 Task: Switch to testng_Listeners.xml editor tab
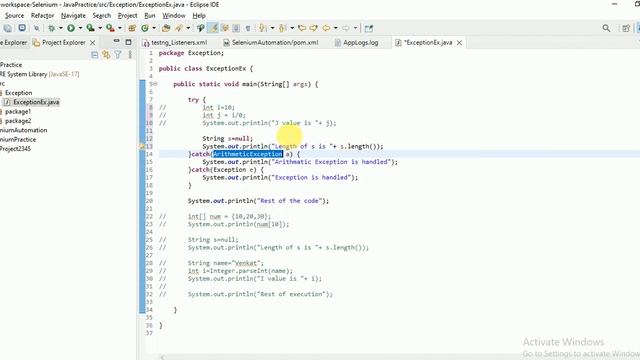pos(176,42)
